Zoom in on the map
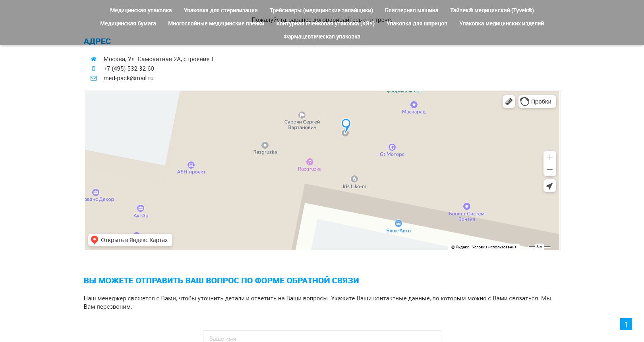The image size is (644, 342). (550, 157)
